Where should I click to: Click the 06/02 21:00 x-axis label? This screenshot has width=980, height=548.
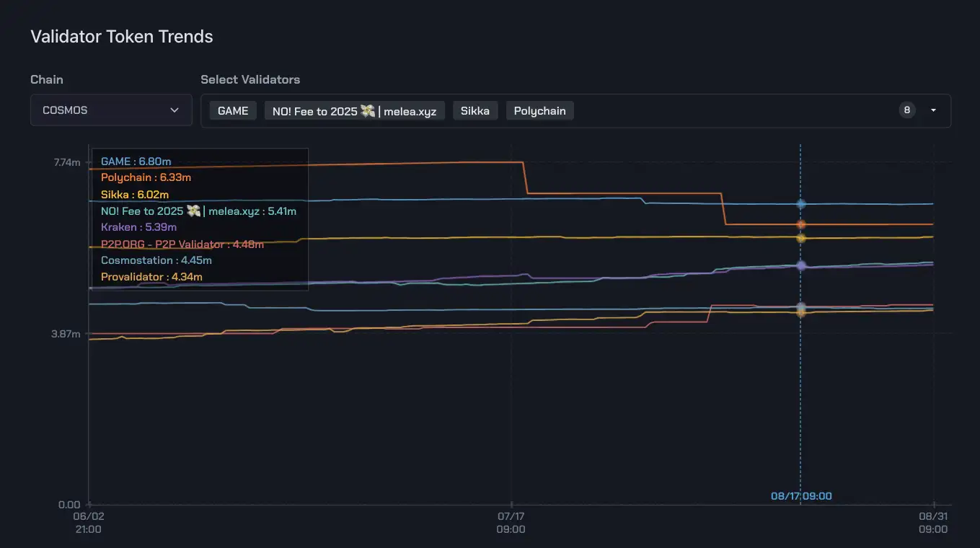[89, 523]
